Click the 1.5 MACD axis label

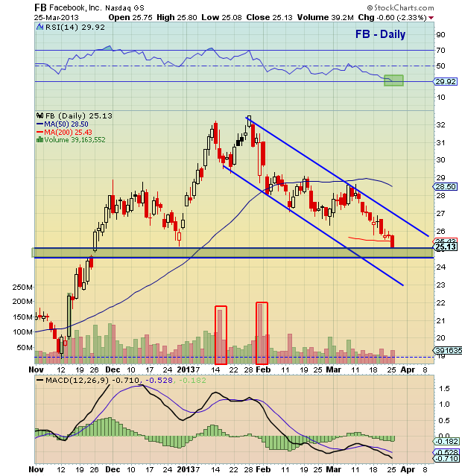(x=444, y=388)
